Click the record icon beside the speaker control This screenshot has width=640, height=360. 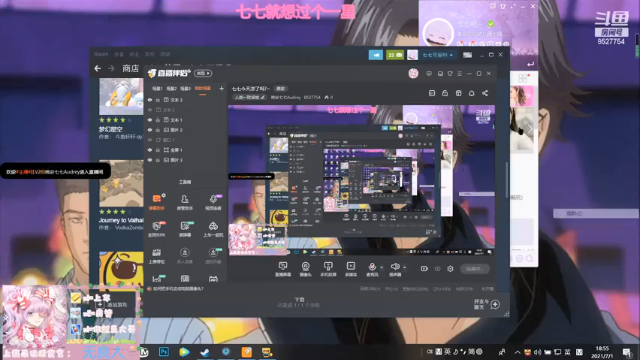pos(424,269)
